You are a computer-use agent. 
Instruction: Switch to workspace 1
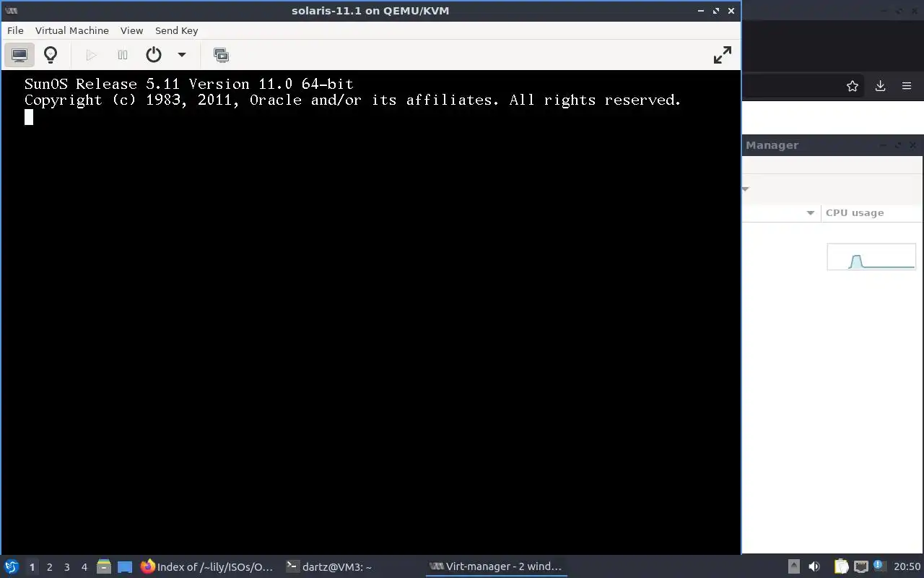pyautogui.click(x=32, y=566)
